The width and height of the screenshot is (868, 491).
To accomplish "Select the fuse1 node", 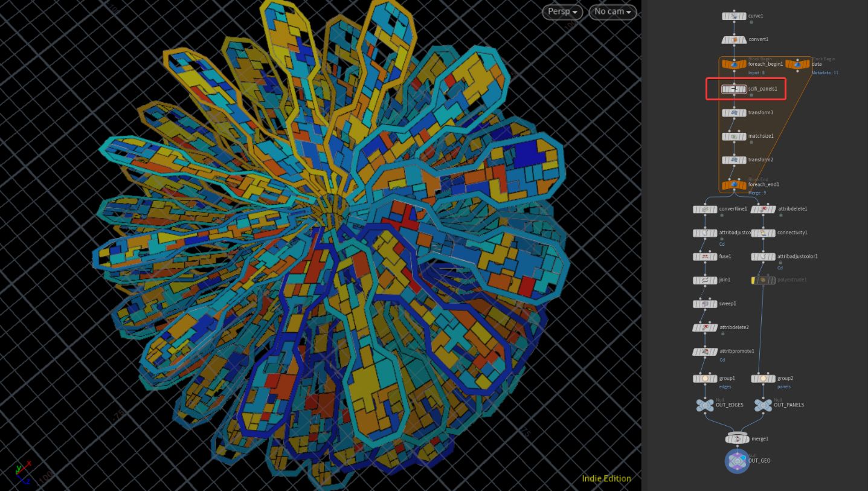I will pyautogui.click(x=705, y=257).
